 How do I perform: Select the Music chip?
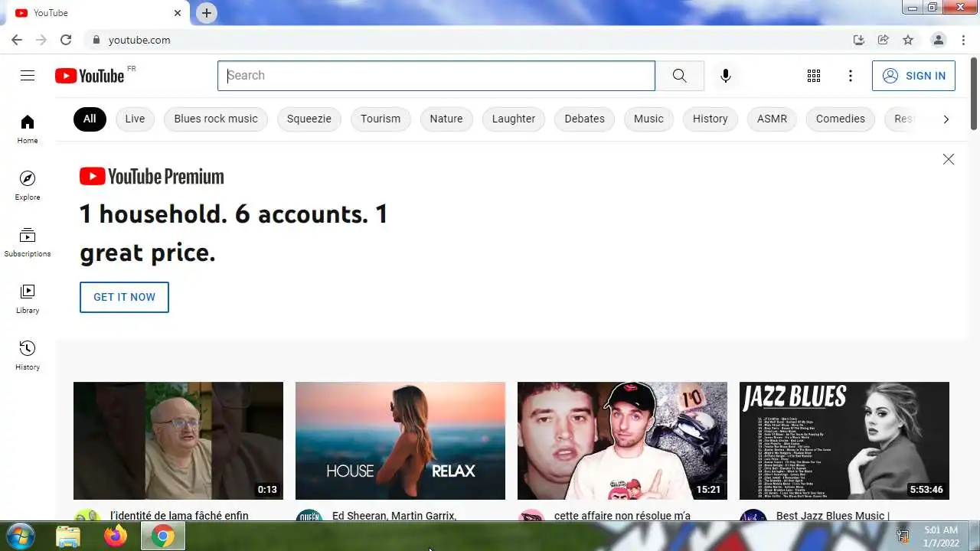click(648, 119)
